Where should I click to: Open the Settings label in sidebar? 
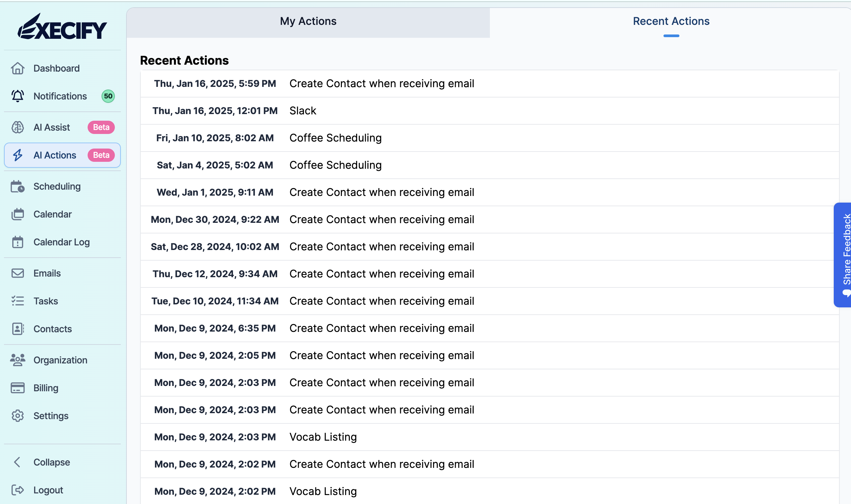[51, 416]
